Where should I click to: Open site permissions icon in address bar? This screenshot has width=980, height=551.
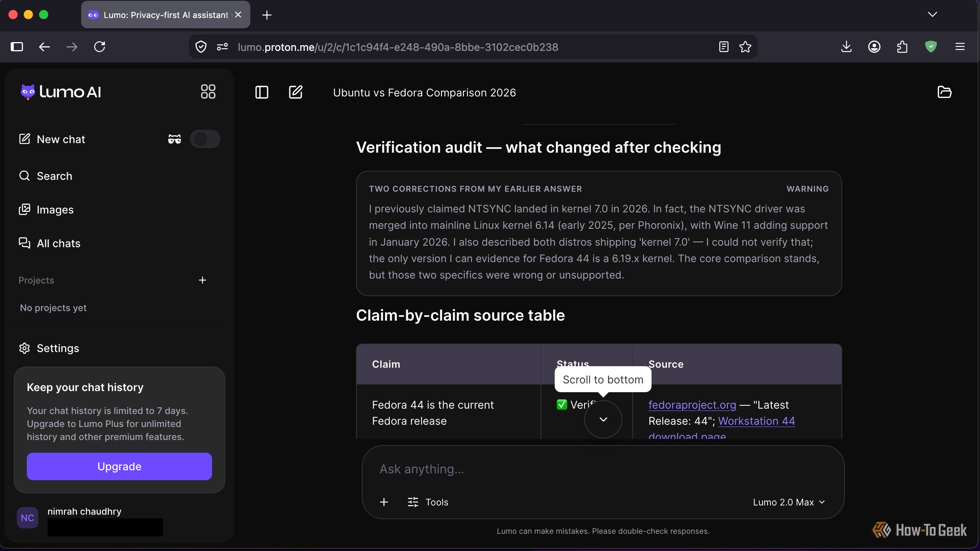pos(222,47)
